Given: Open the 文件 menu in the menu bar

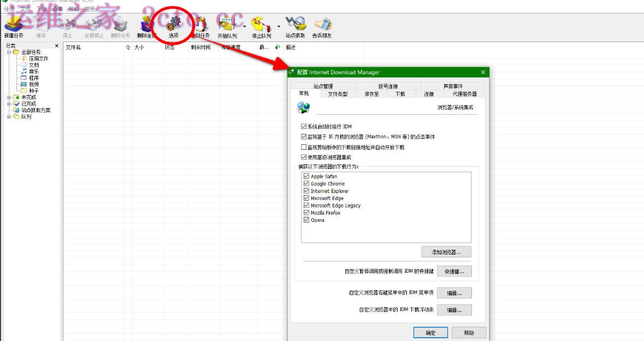Looking at the screenshot, I should tap(25, 9).
